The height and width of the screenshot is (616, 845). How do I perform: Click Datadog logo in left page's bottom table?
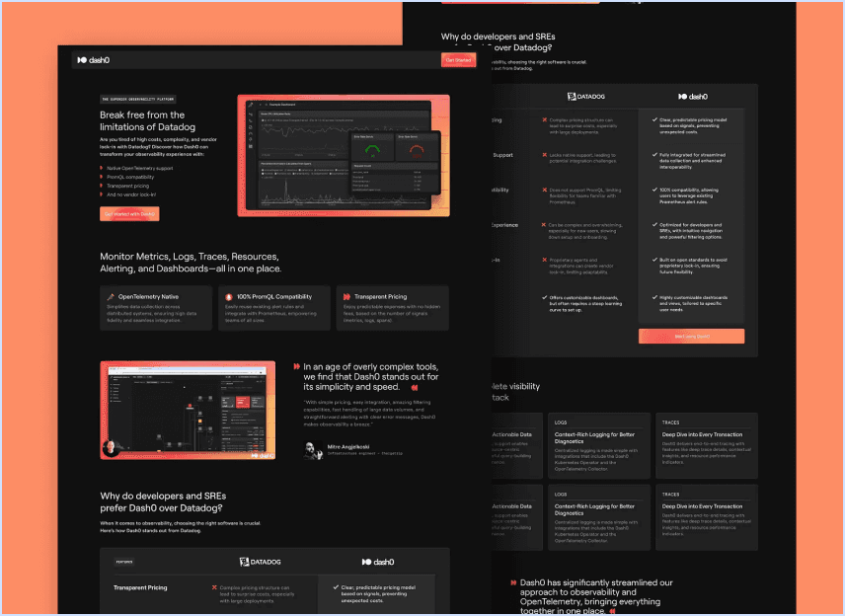[260, 562]
